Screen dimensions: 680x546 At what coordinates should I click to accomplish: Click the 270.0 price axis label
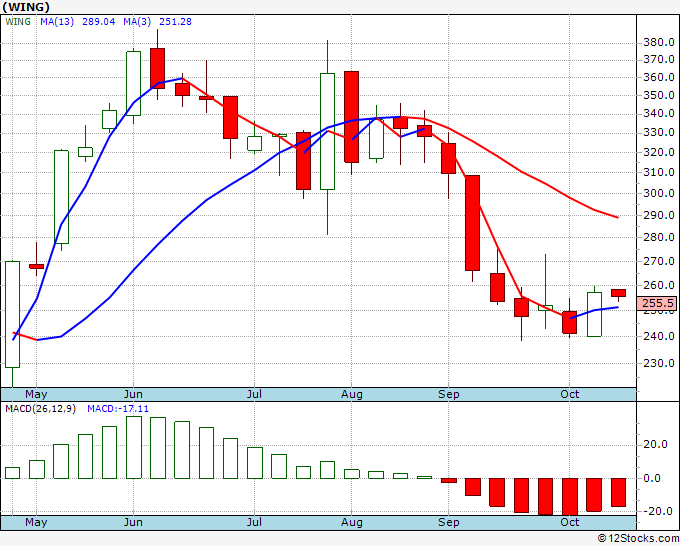click(659, 261)
